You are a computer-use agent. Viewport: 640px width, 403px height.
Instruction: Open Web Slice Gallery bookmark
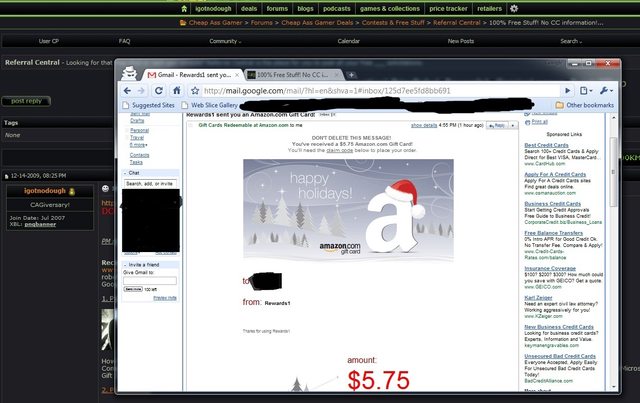(x=209, y=105)
